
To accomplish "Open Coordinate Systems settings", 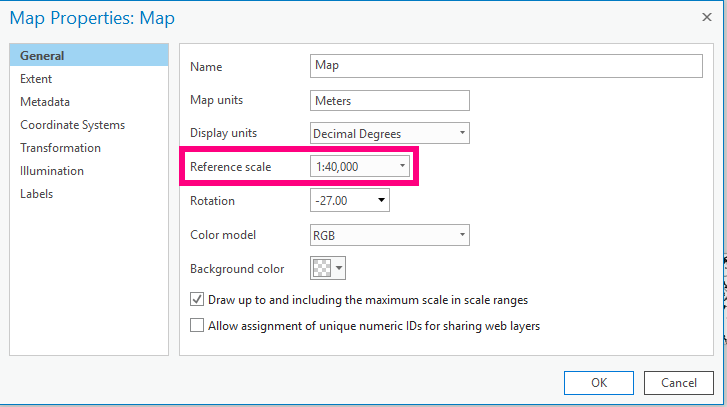I will (72, 125).
